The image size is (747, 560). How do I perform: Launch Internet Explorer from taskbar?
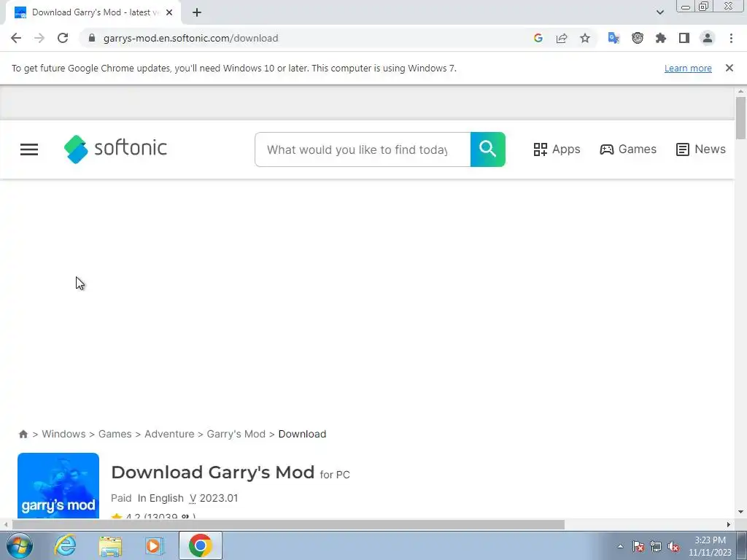point(65,545)
